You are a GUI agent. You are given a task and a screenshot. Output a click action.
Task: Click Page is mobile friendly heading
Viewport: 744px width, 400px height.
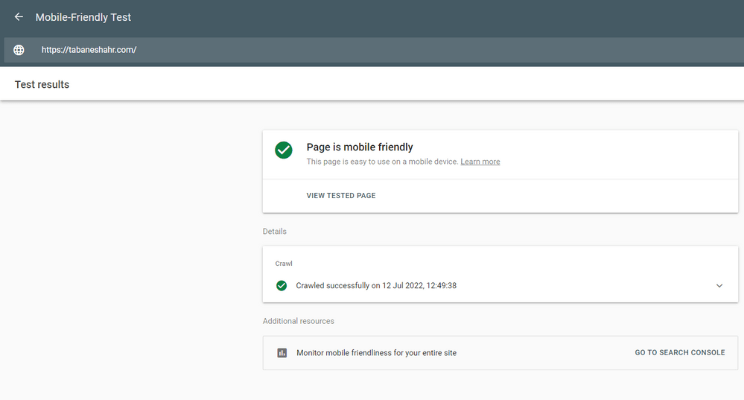tap(360, 147)
